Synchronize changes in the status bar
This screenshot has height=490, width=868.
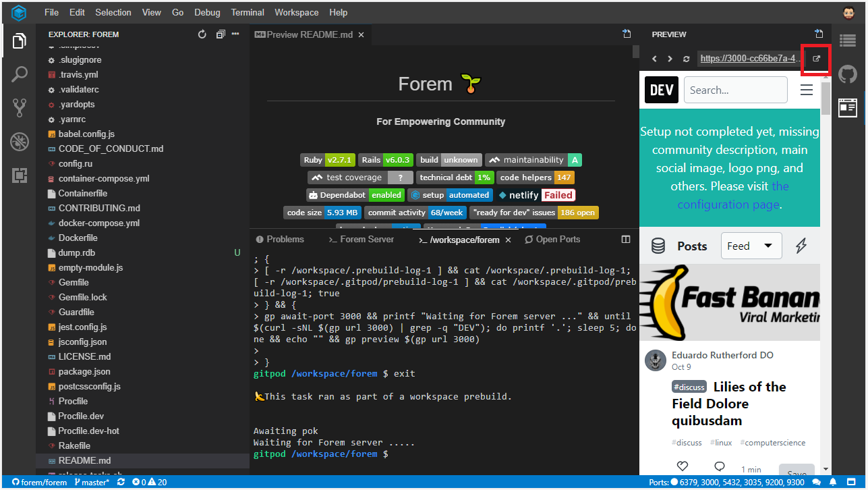coord(121,483)
